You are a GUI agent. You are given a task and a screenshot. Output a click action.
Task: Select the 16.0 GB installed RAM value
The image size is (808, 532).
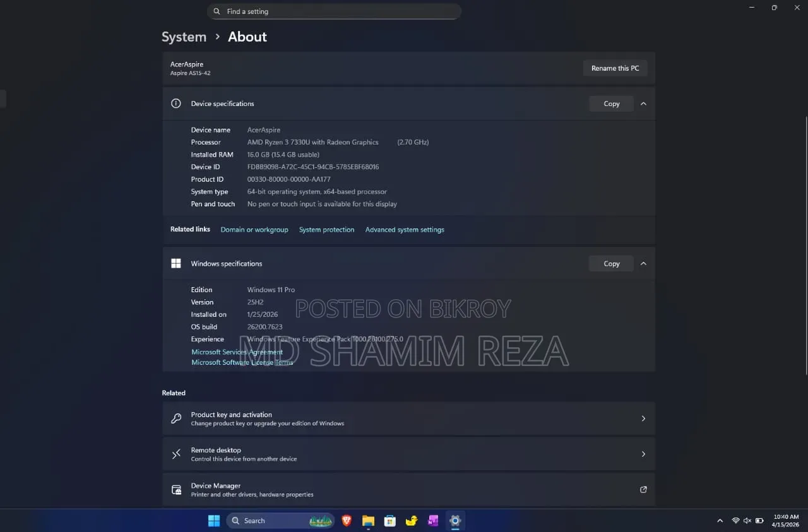pos(283,155)
